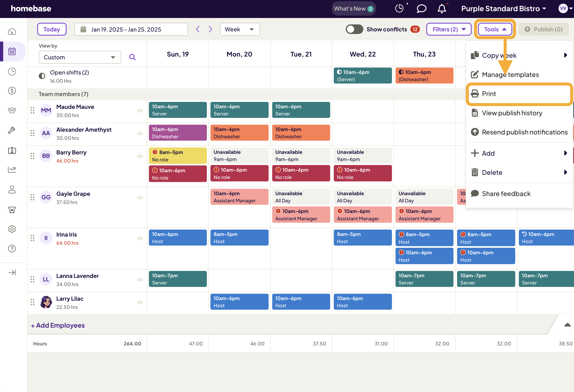
Task: Select the wrench tools icon
Action: click(x=12, y=130)
